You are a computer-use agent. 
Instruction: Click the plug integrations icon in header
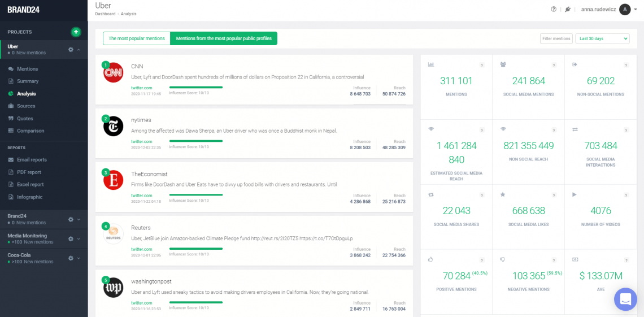568,9
